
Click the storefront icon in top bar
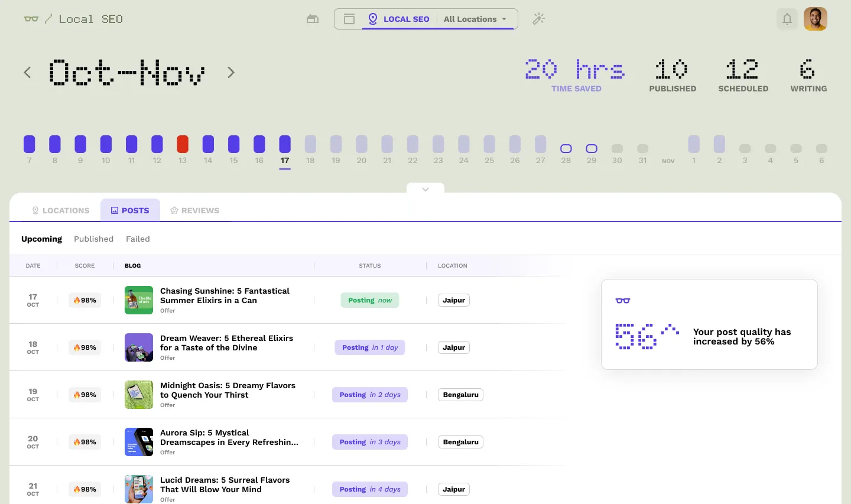tap(313, 19)
